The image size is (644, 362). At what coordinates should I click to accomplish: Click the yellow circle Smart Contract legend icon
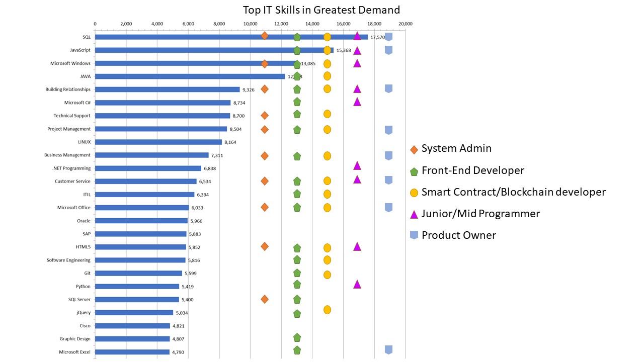click(x=414, y=193)
